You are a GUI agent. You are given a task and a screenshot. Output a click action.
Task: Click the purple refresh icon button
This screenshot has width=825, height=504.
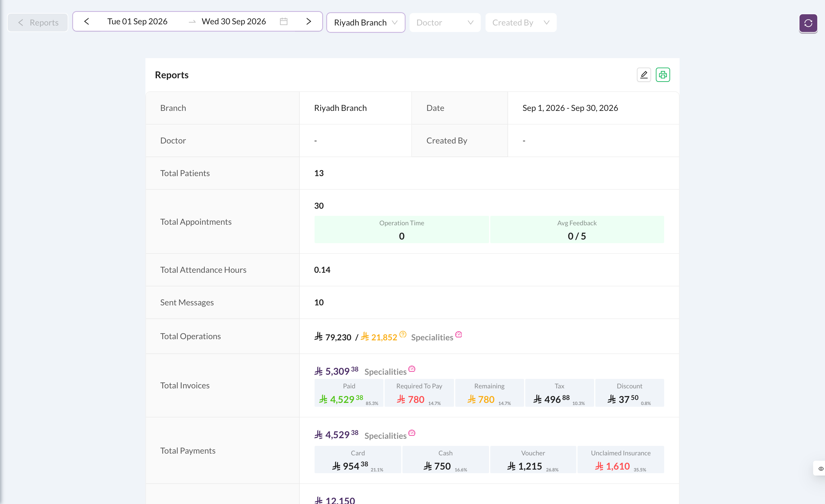tap(808, 23)
